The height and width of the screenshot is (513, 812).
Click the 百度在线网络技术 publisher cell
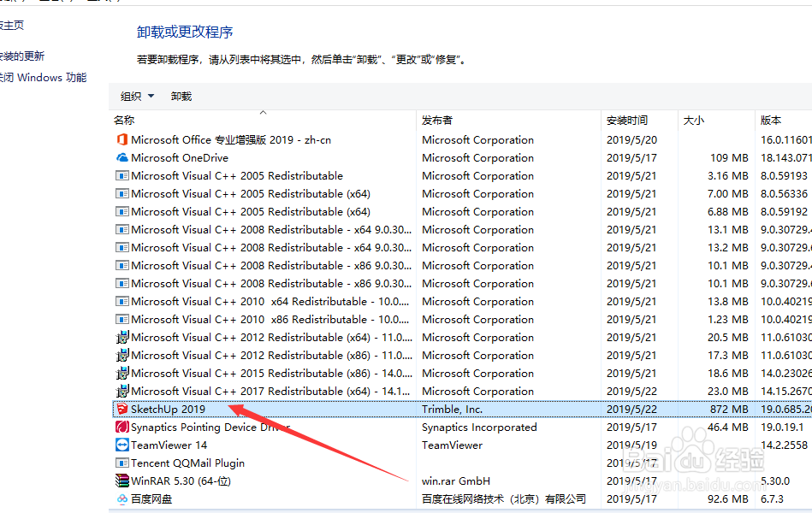pos(504,499)
